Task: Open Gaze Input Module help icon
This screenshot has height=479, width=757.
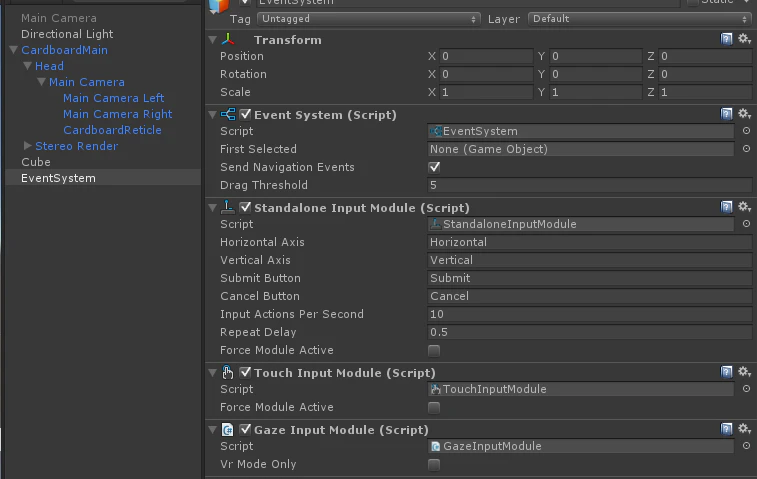Action: [726, 429]
